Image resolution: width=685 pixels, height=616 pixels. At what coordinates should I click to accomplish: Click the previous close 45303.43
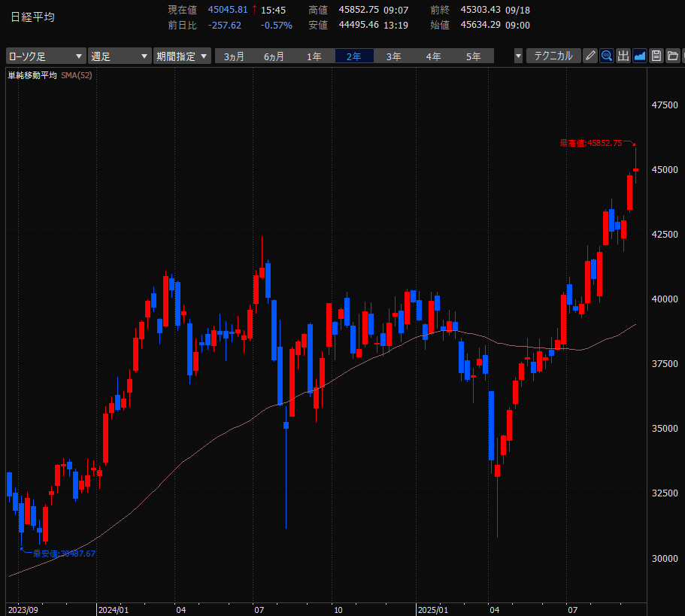pos(480,10)
